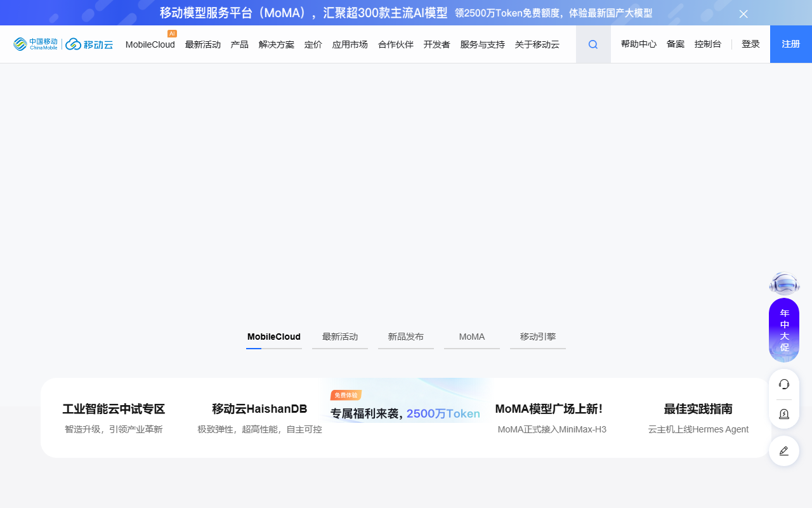This screenshot has height=508, width=812.
Task: Click the robot assistant avatar icon
Action: [784, 283]
